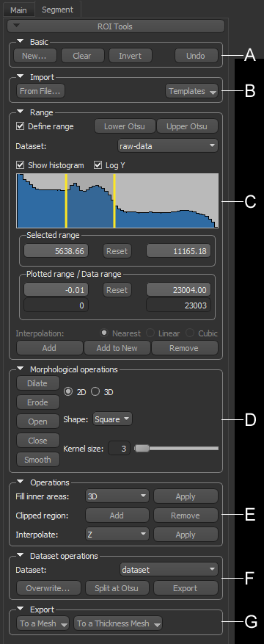
Task: Collapse the ROI Tools header triangle
Action: 17,26
